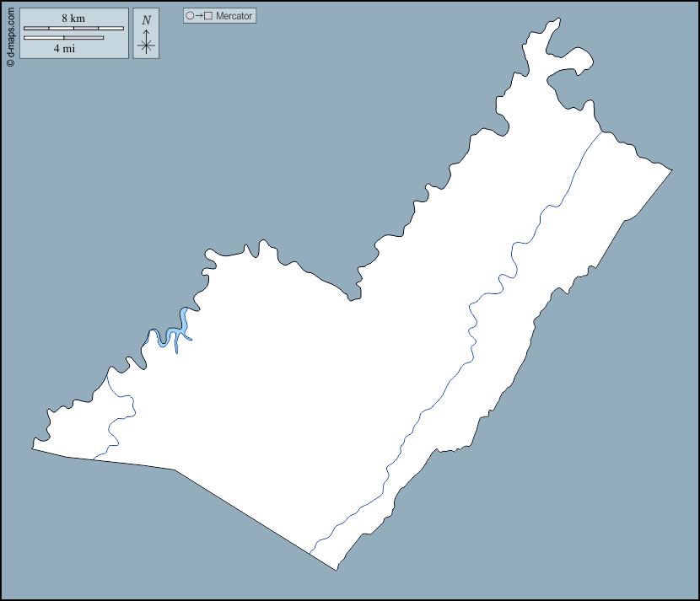Click the 8 km scale label
The height and width of the screenshot is (601, 700).
tap(73, 18)
